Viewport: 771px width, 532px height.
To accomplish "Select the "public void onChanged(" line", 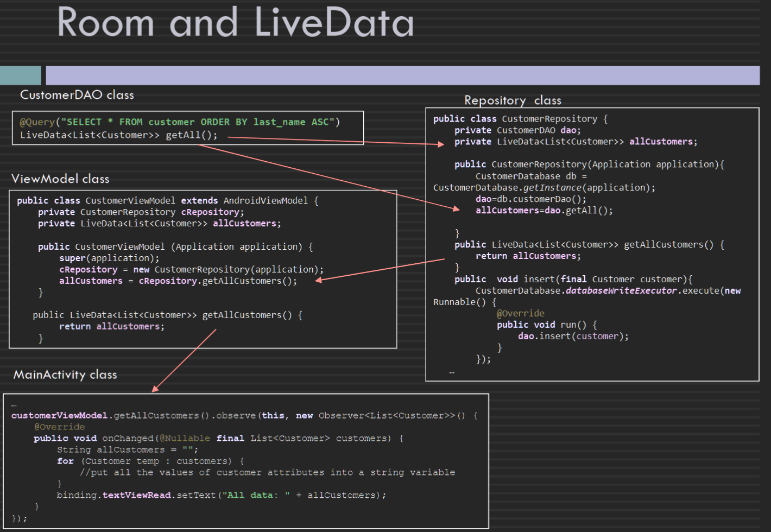I will 218,439.
